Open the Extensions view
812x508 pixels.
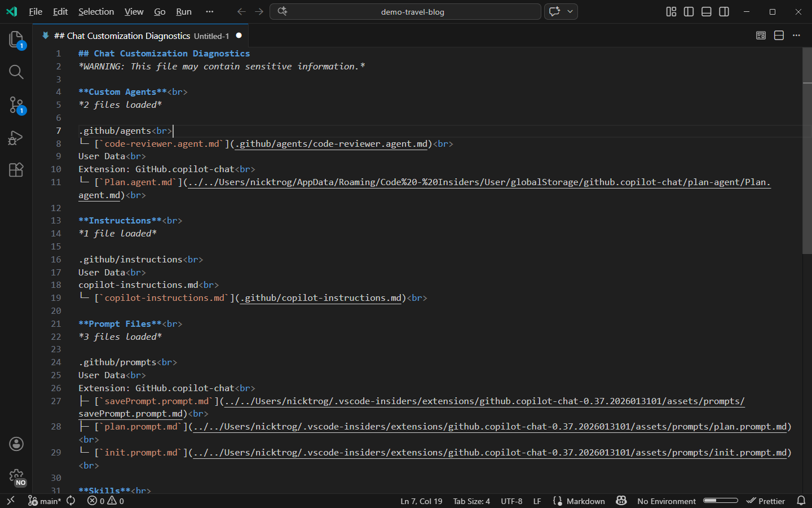point(16,170)
